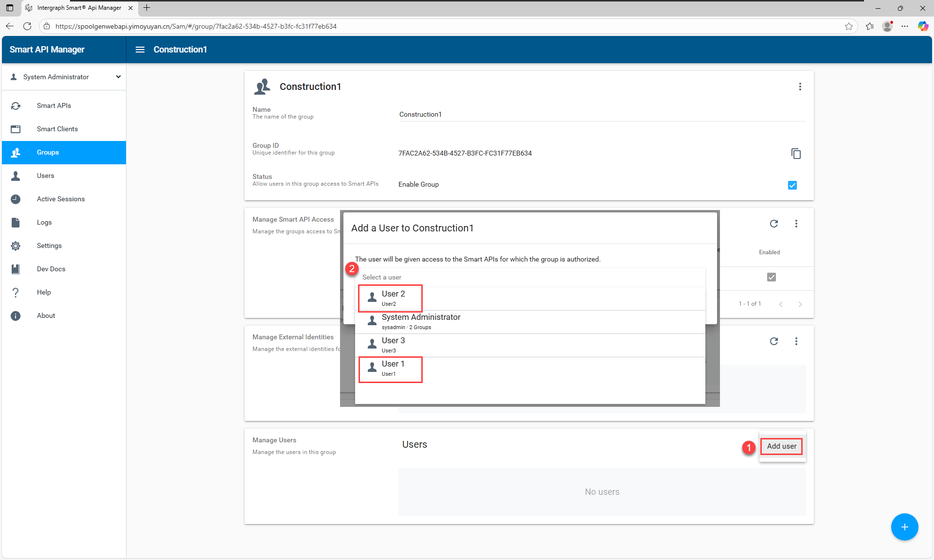Click the blue plus floating action button
This screenshot has height=560, width=934.
tap(904, 527)
